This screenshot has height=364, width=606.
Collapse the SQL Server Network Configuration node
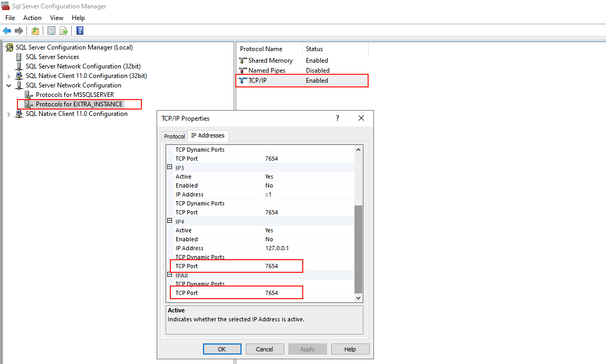(9, 85)
